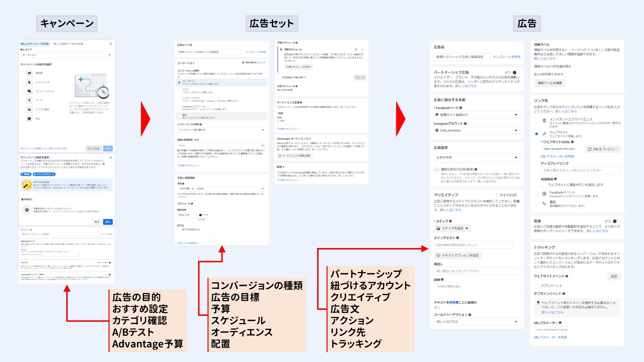The height and width of the screenshot is (362, 644).
Task: Click the funnel icon for リード objective
Action: point(29,101)
